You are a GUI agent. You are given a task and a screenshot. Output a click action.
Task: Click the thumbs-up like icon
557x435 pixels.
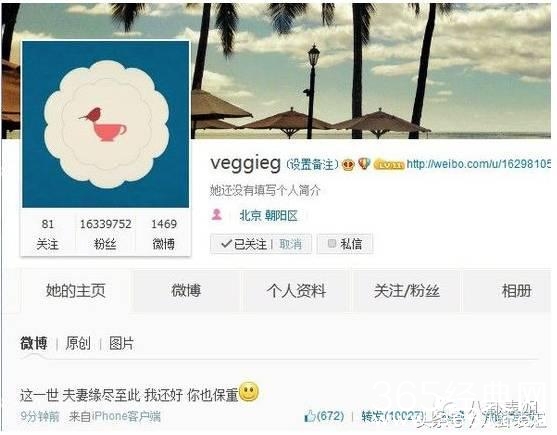[310, 416]
